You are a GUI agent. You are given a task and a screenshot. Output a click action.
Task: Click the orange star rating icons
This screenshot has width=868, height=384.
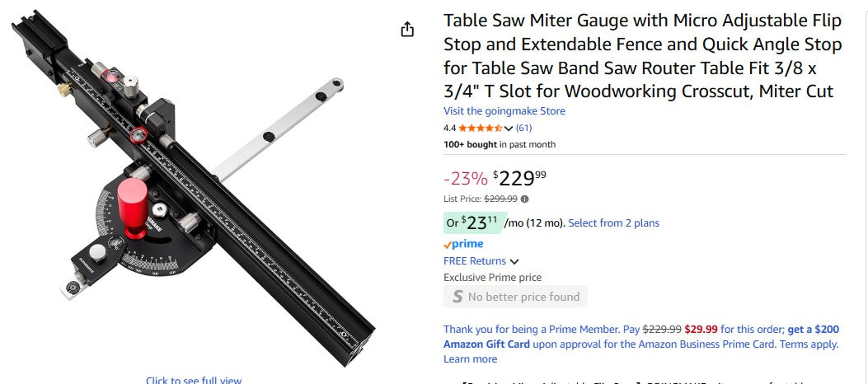(480, 128)
